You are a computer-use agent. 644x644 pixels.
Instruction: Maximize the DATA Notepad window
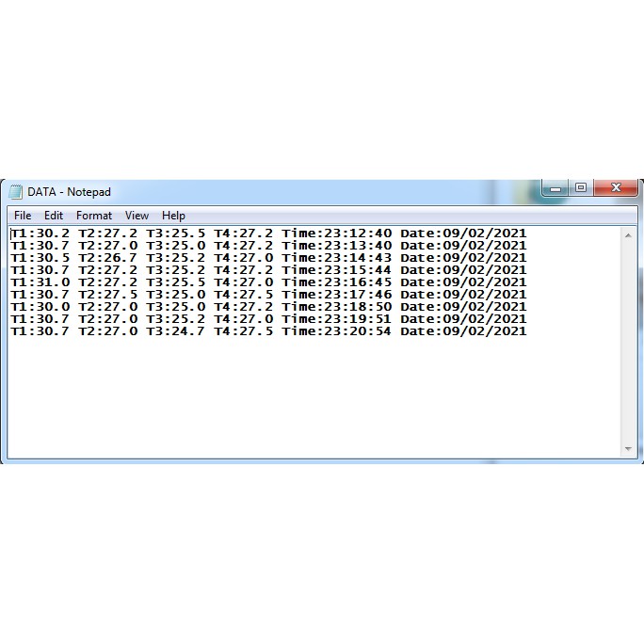pyautogui.click(x=581, y=188)
